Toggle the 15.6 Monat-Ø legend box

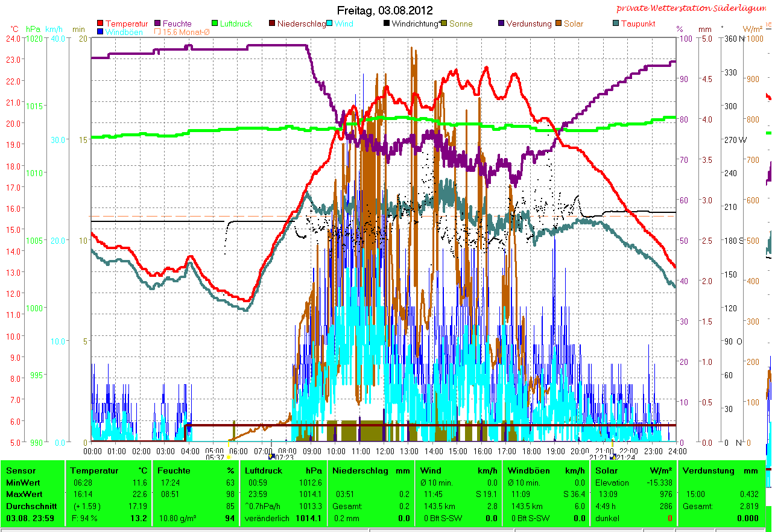click(158, 32)
